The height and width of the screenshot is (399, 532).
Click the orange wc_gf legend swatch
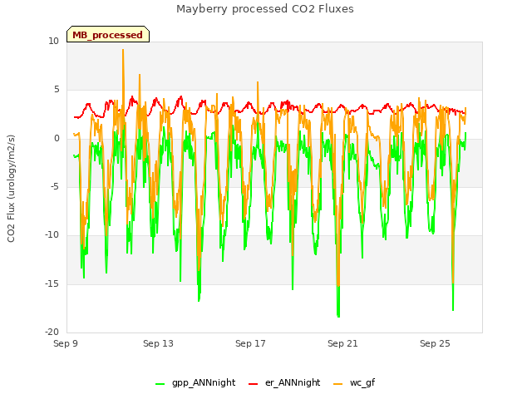pos(338,384)
